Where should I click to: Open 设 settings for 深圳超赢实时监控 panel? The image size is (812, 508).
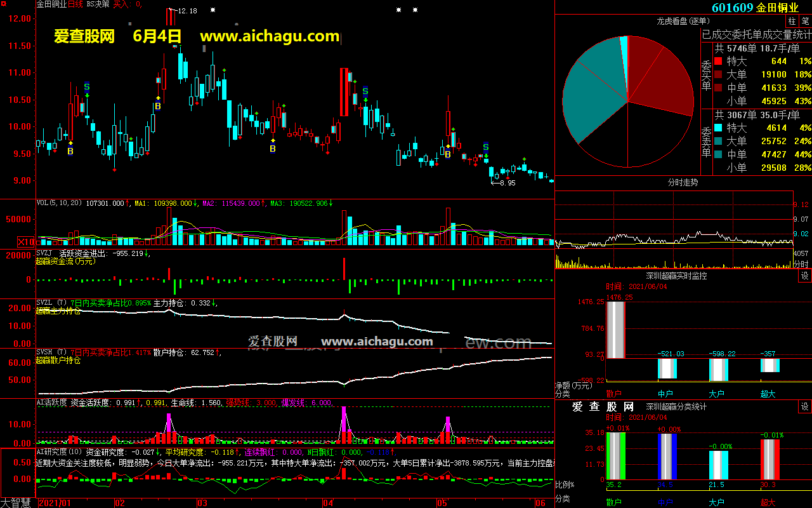click(x=804, y=276)
